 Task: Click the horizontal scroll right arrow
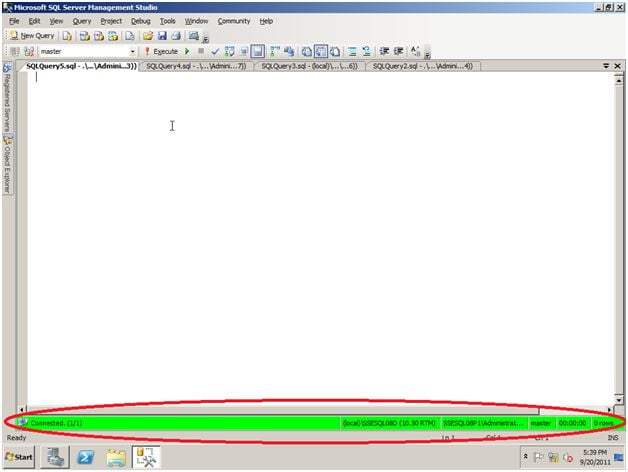pos(610,410)
